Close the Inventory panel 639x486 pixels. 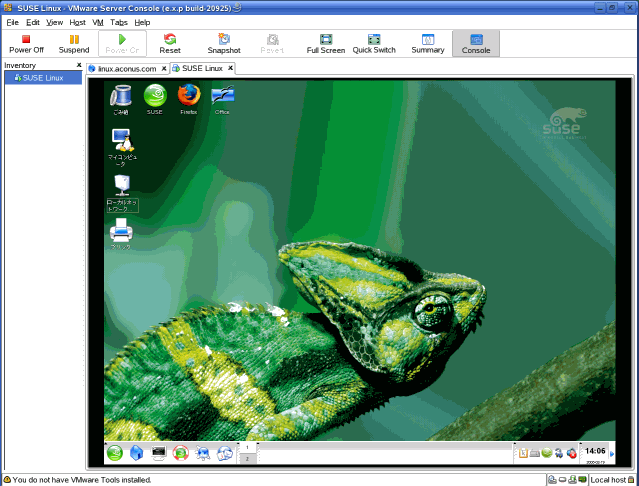point(79,66)
